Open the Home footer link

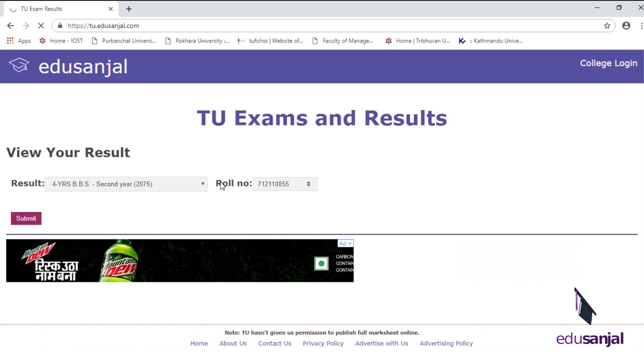[199, 343]
